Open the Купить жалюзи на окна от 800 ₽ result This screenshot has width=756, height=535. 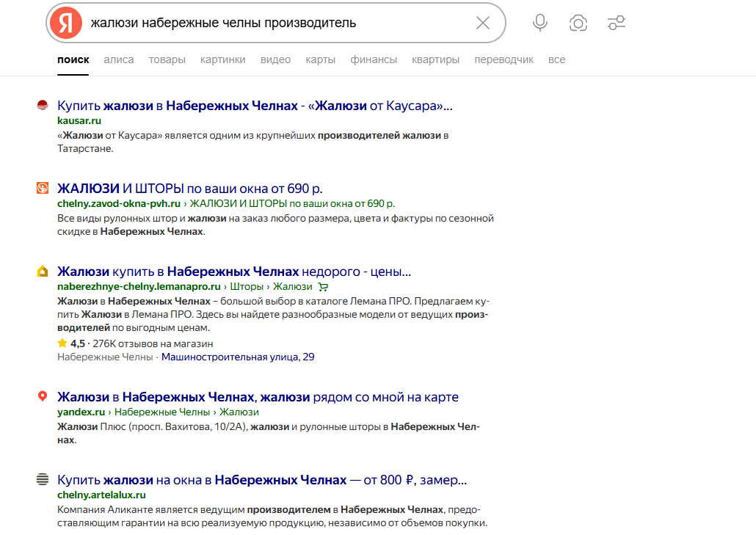[262, 479]
